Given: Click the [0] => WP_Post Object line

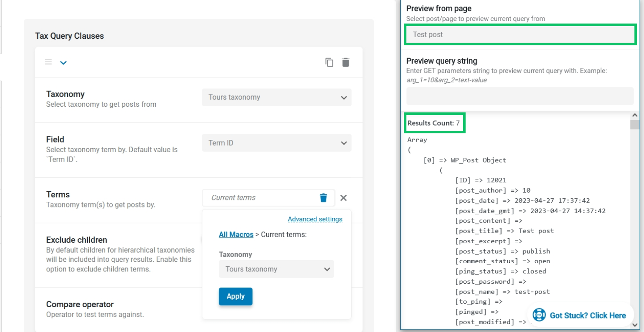Looking at the screenshot, I should pos(465,160).
